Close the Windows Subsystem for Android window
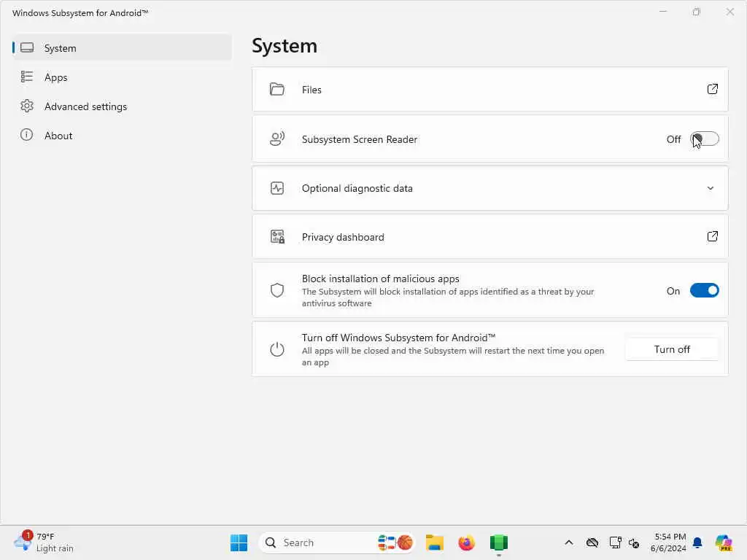Screen dimensions: 747x560 click(729, 12)
